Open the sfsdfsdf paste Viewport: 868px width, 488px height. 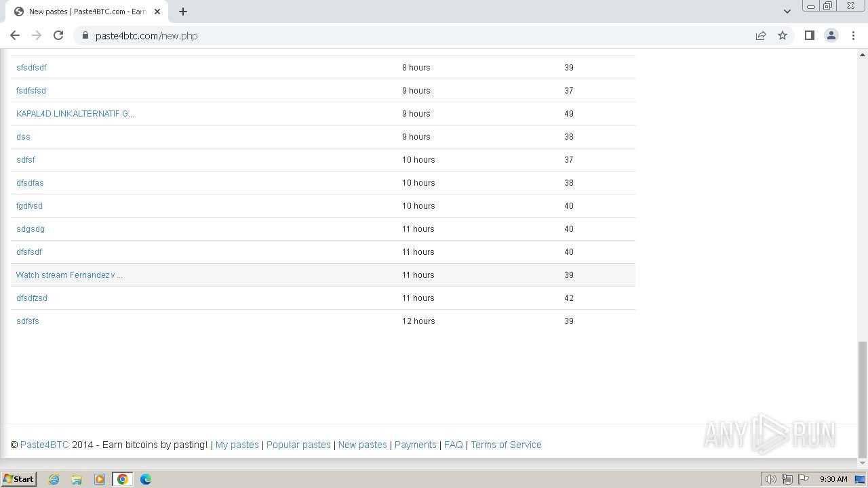click(31, 68)
